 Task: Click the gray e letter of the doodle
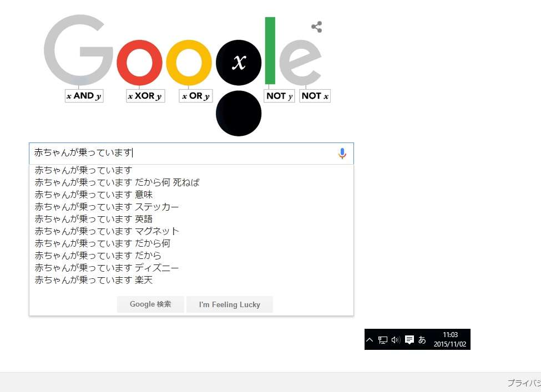tap(300, 63)
